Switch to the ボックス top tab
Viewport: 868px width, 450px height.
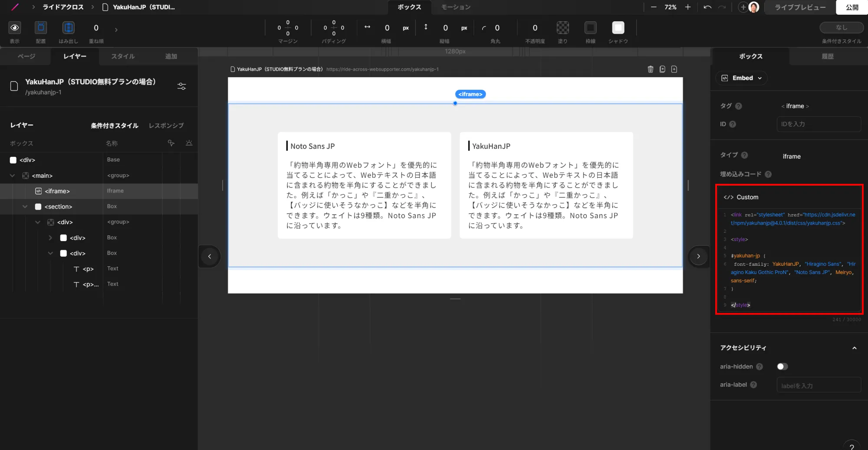(x=409, y=7)
